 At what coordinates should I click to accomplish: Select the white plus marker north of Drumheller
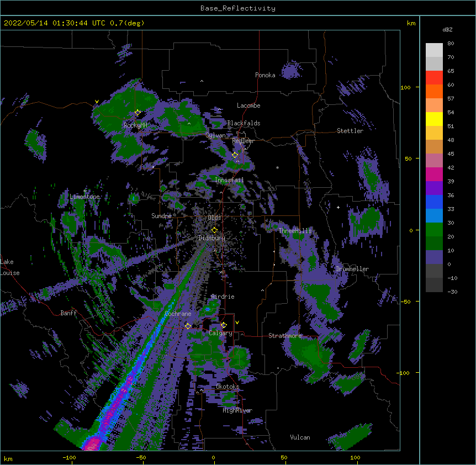click(338, 207)
